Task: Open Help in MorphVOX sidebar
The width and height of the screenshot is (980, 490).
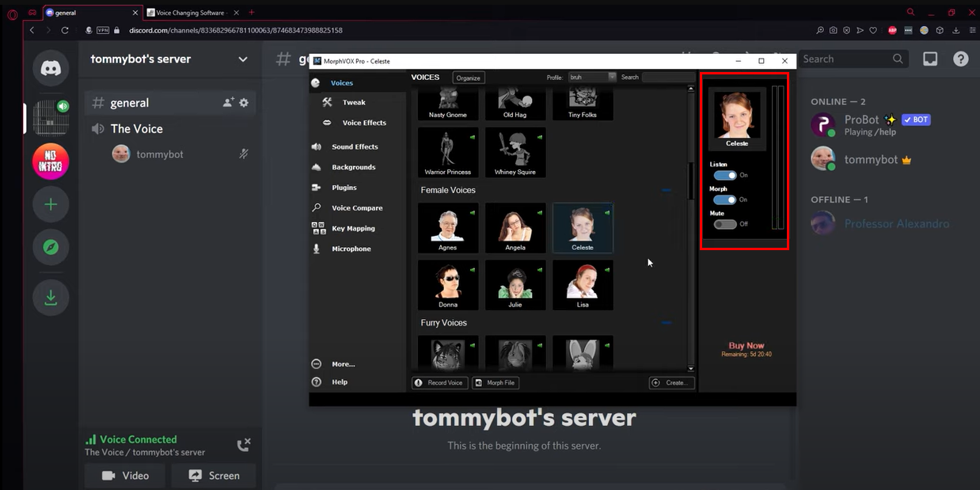Action: [339, 382]
